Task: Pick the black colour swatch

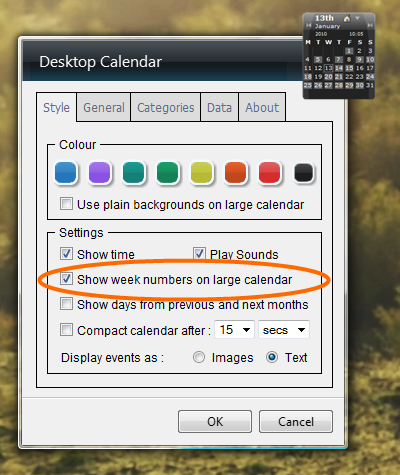Action: pos(304,172)
